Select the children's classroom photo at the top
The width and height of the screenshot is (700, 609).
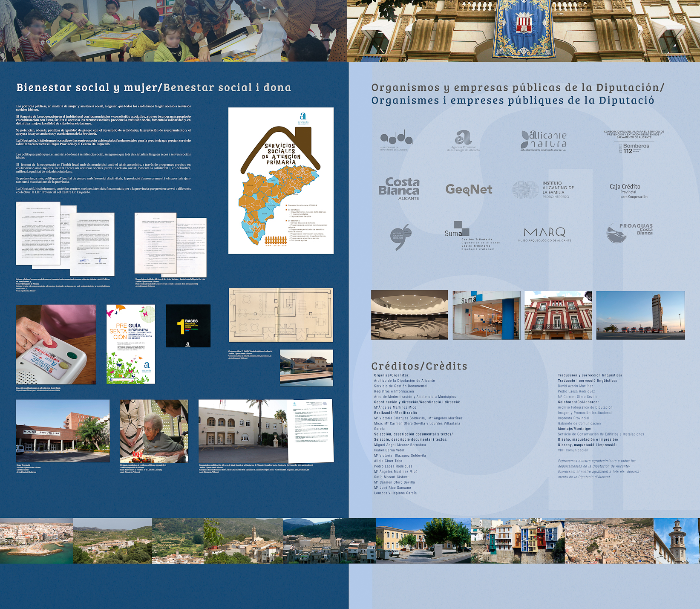(173, 31)
